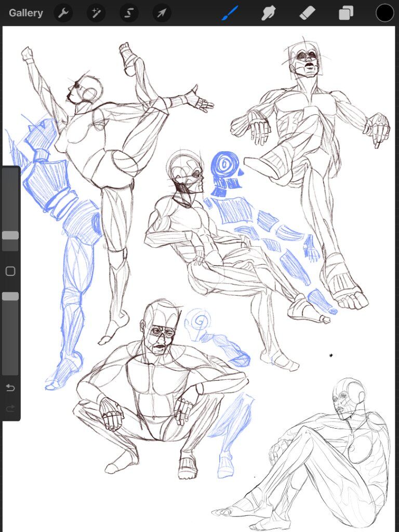Click the brush size slider handle
Screen dimensions: 399x532
point(10,235)
